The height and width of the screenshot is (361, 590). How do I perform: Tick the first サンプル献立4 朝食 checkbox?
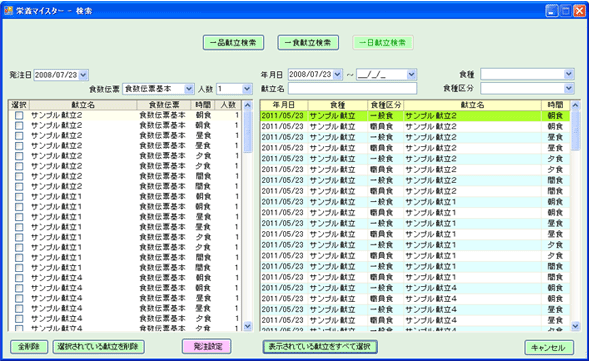click(19, 278)
